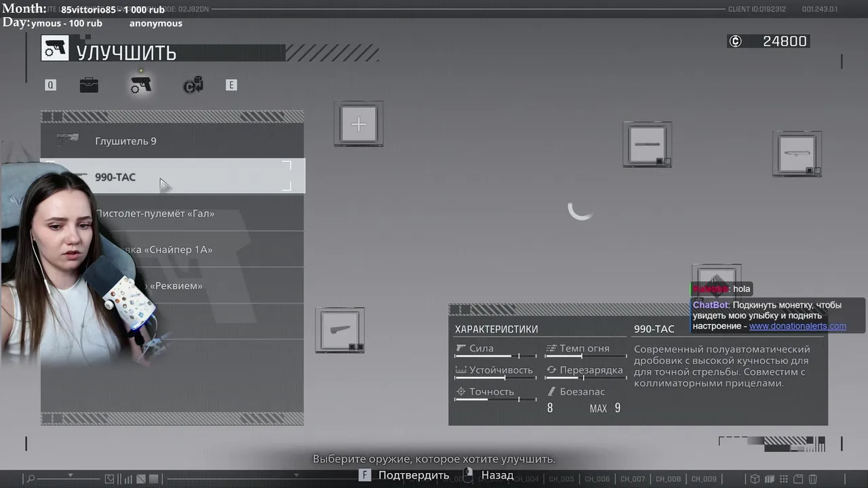Open the tab right of the weapon tab

193,85
